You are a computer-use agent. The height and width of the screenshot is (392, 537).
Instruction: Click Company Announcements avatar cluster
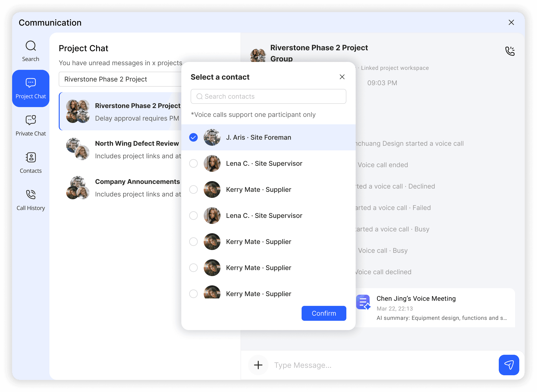click(78, 187)
